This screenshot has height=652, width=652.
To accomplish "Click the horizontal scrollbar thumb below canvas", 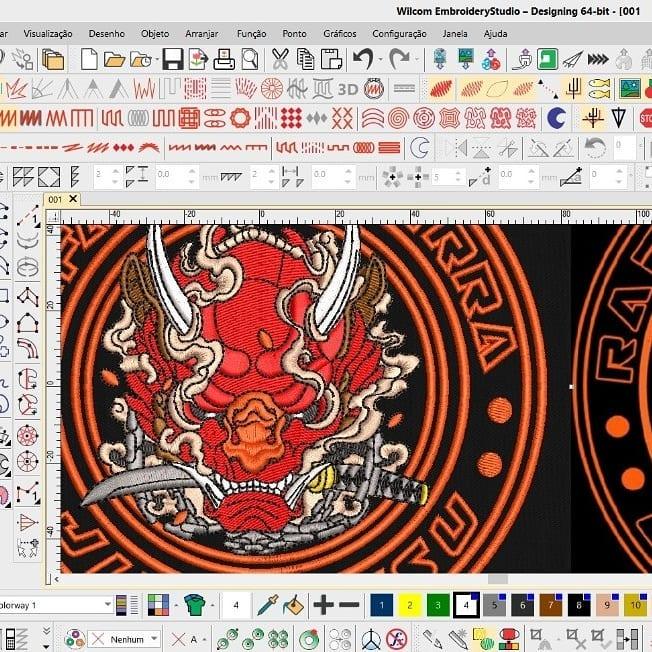I will coord(498,579).
